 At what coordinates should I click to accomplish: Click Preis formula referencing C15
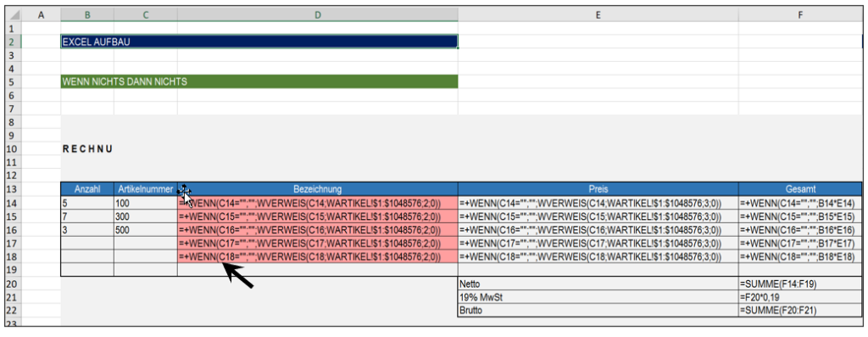tap(598, 216)
